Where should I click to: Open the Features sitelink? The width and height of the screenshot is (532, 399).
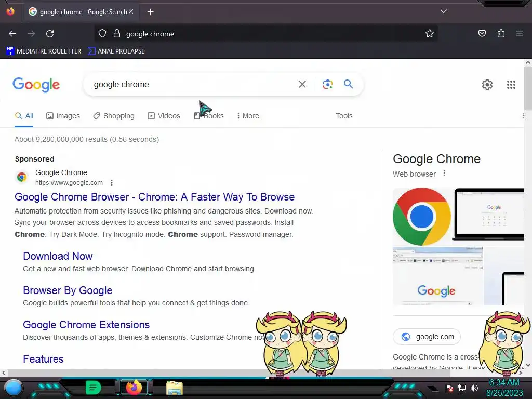point(43,359)
